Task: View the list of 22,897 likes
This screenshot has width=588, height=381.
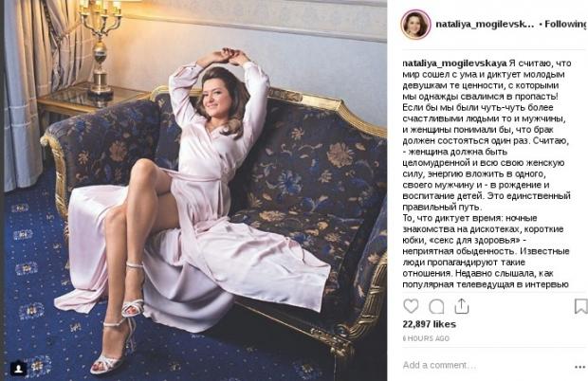Action: click(x=429, y=324)
